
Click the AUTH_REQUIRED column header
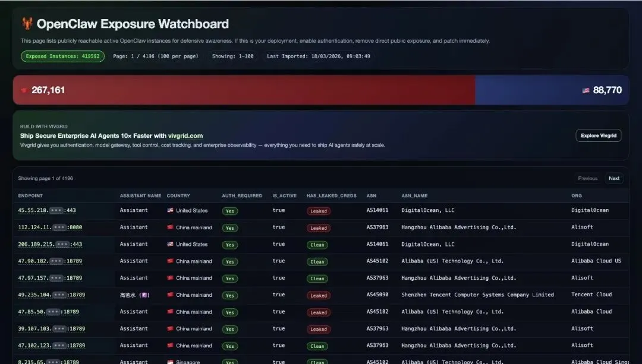(x=242, y=196)
